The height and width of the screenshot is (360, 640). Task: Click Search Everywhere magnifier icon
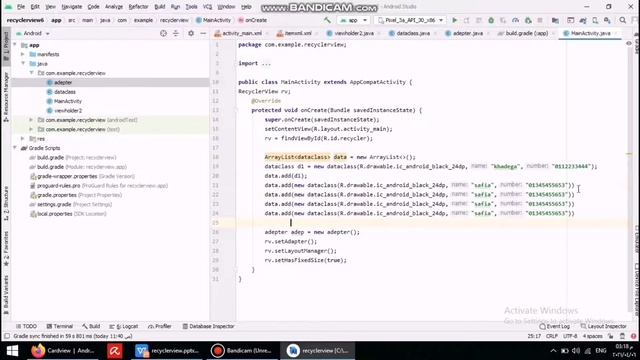[622, 20]
